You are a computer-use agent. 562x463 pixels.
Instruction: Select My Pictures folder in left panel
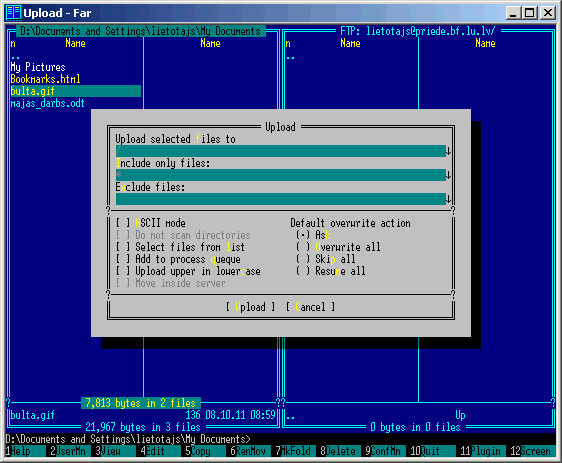pyautogui.click(x=38, y=67)
